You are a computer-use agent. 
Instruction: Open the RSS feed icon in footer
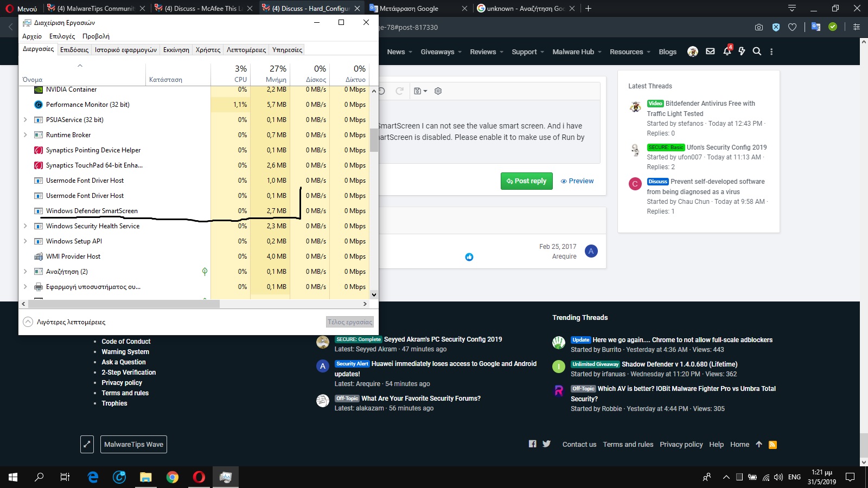coord(773,445)
